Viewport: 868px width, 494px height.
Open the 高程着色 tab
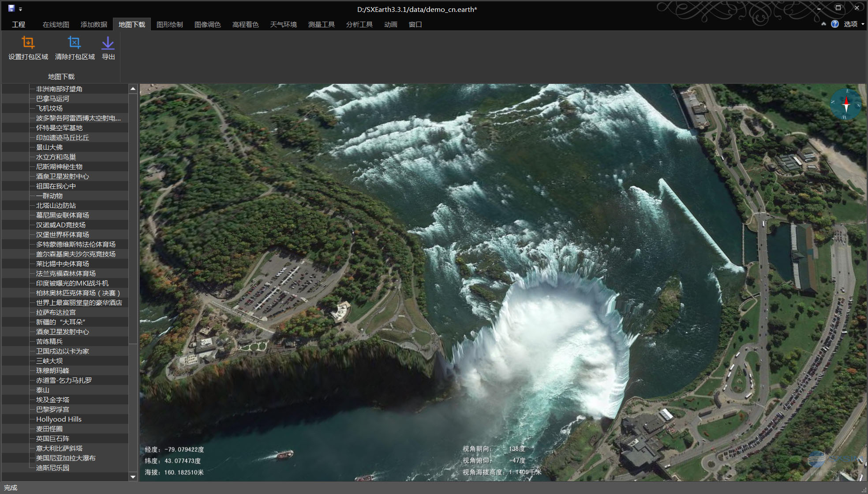[246, 24]
